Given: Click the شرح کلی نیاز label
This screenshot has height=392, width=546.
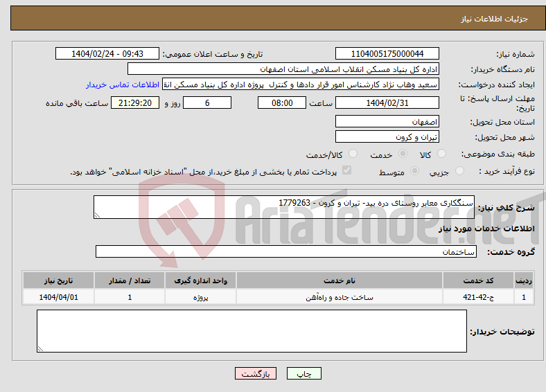Looking at the screenshot, I should pyautogui.click(x=506, y=208).
